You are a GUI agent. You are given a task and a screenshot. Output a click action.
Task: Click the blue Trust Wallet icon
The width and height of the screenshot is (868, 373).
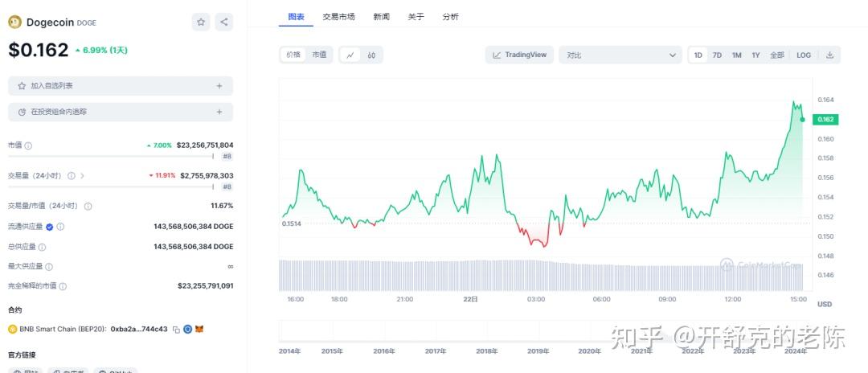[x=187, y=330]
